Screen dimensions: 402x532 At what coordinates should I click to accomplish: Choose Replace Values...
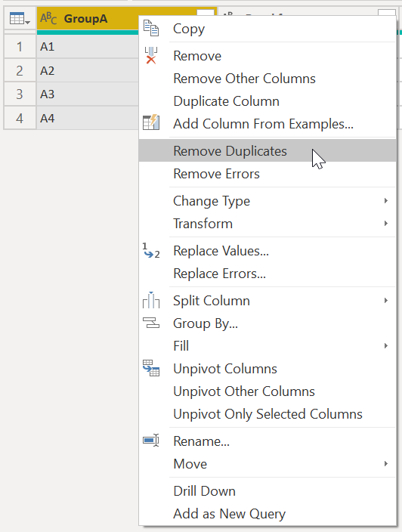[x=267, y=251]
